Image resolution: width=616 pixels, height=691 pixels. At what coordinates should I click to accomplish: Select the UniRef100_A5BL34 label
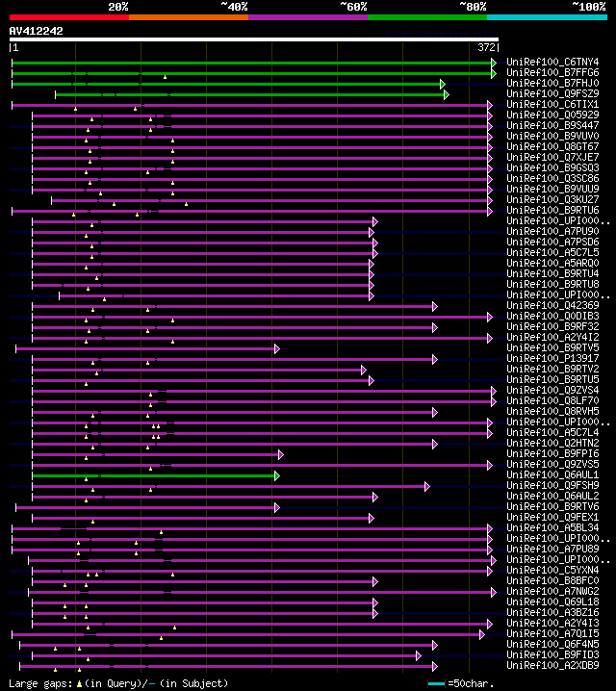[552, 527]
